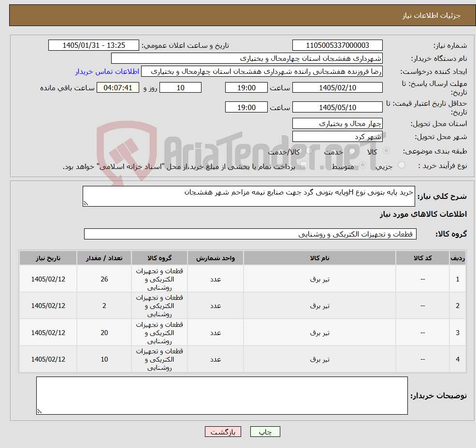476x448 pixels.
Task: Click quantity 26 in row 1
Action: click(x=104, y=279)
